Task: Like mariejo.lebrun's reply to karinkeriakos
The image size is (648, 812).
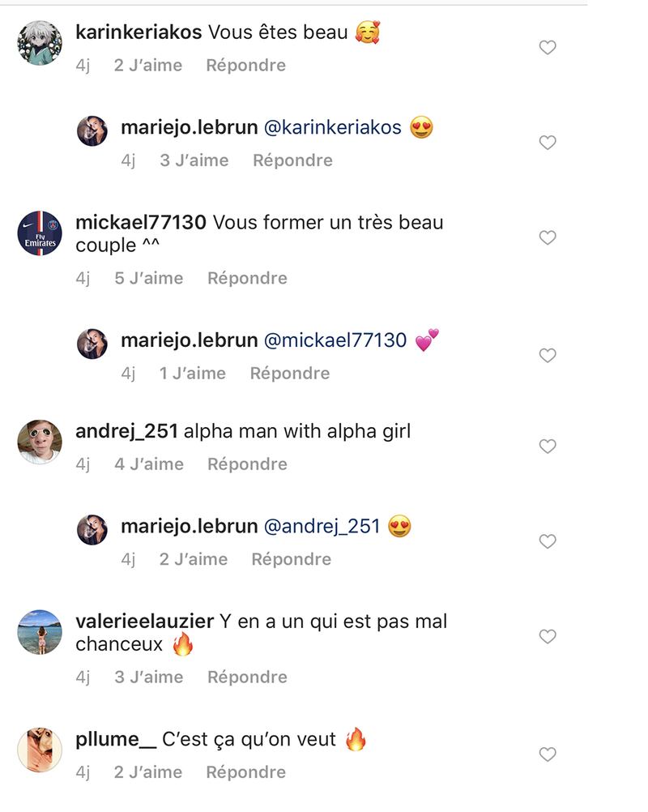Action: coord(548,143)
